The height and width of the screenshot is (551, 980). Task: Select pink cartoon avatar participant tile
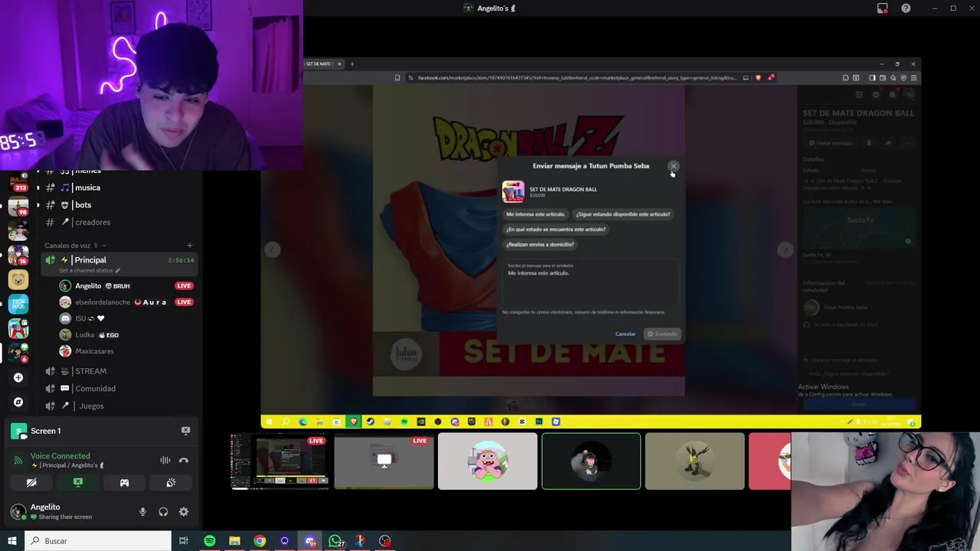pyautogui.click(x=488, y=461)
